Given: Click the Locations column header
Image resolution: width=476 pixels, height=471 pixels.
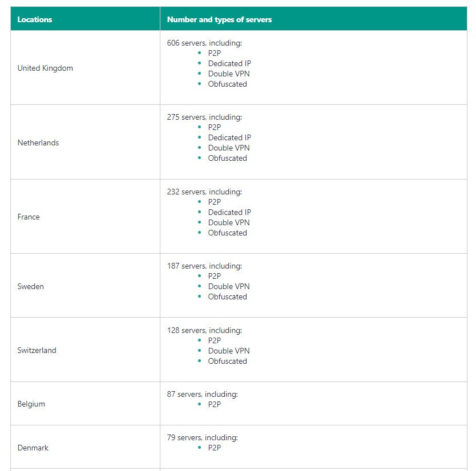Looking at the screenshot, I should [x=35, y=19].
